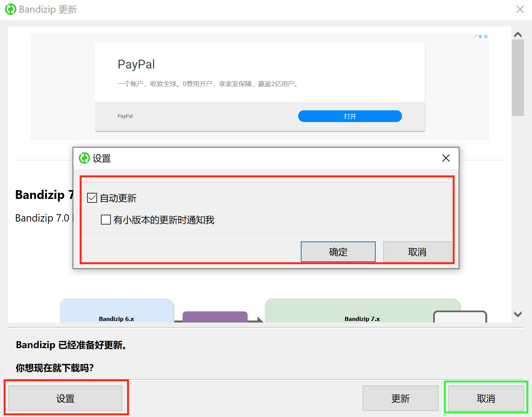Dismiss the PayPal ad with the X icon
This screenshot has height=417, width=532.
(486, 37)
